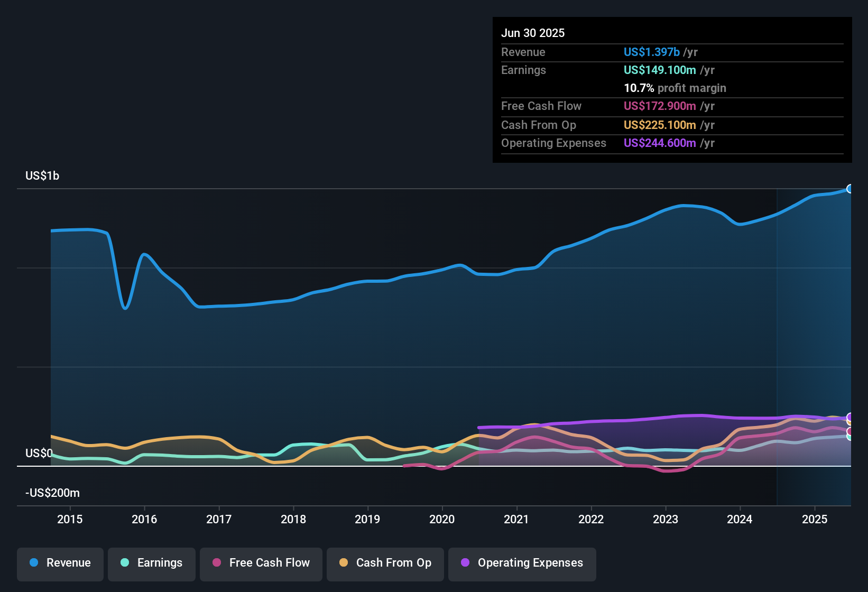This screenshot has height=592, width=868.
Task: Click the US$1.397b Revenue value in the tooltip
Action: click(651, 52)
